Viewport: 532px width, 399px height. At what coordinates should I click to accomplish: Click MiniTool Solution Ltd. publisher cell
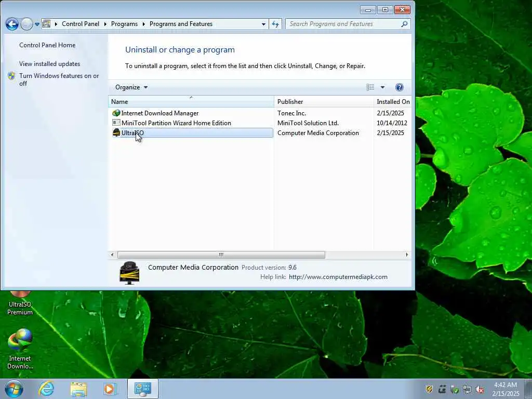[308, 123]
